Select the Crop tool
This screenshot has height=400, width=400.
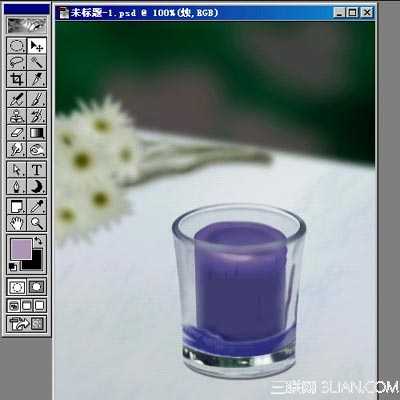[x=17, y=79]
